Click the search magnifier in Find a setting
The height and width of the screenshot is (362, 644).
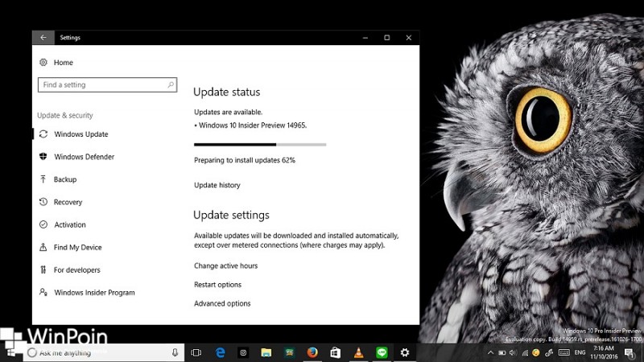coord(171,84)
